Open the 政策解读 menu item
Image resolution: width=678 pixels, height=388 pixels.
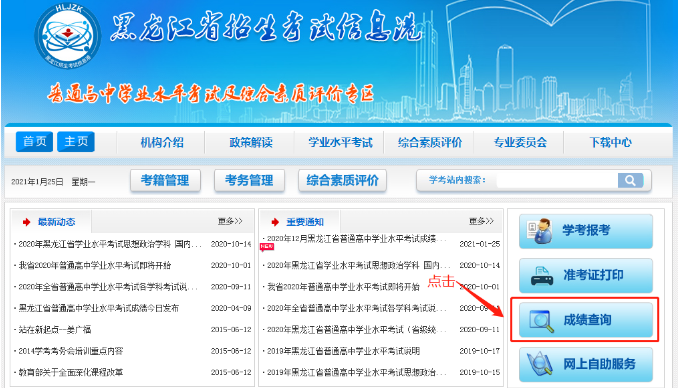(x=251, y=142)
